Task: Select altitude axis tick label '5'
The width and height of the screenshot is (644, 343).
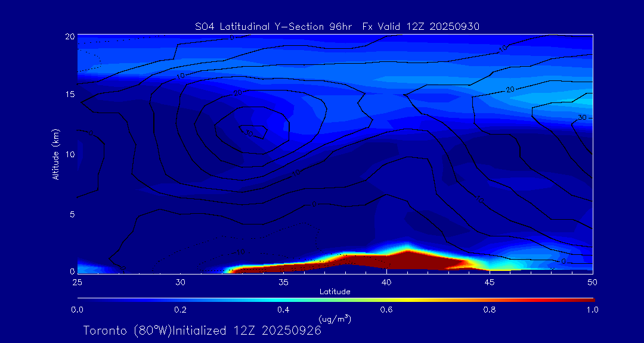Action: coord(72,214)
